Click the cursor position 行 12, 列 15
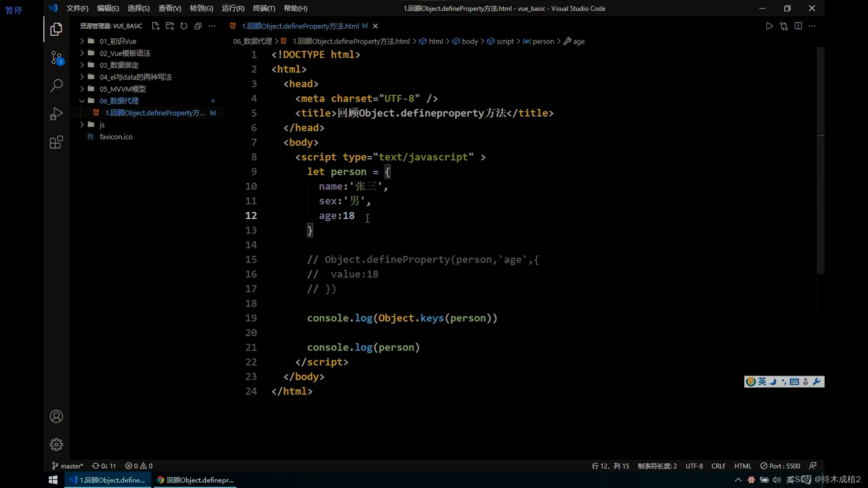Screen dimensions: 868x488 (610, 466)
